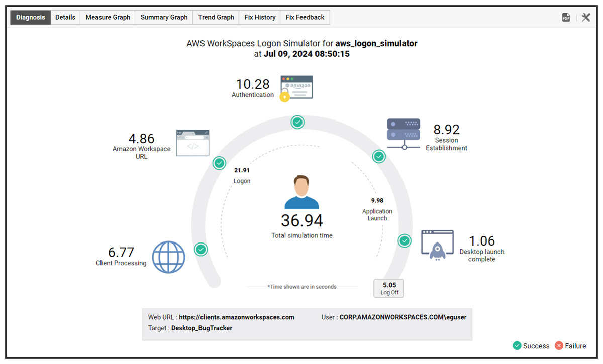Click the Authentication success checkmark on arc
This screenshot has height=364, width=603.
297,122
